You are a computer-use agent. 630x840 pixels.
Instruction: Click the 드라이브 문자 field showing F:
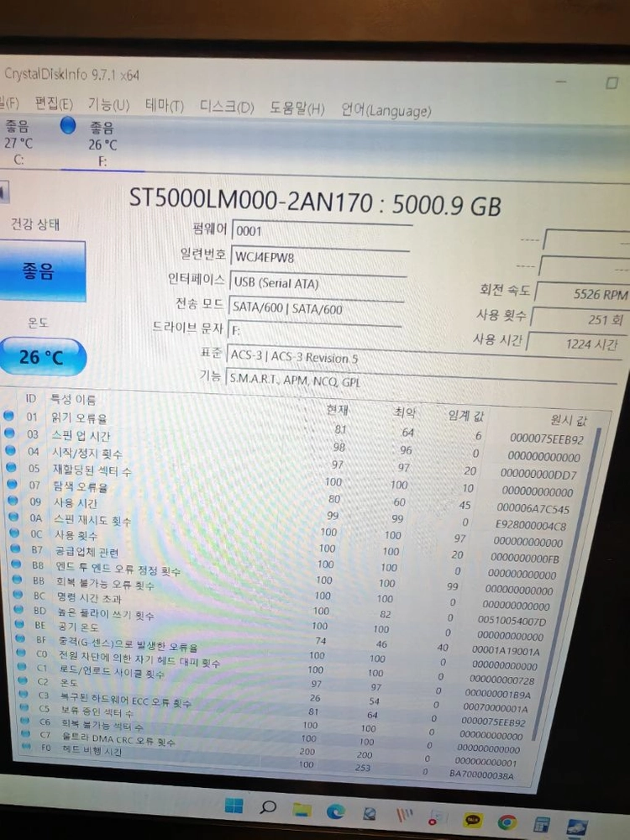pyautogui.click(x=314, y=329)
